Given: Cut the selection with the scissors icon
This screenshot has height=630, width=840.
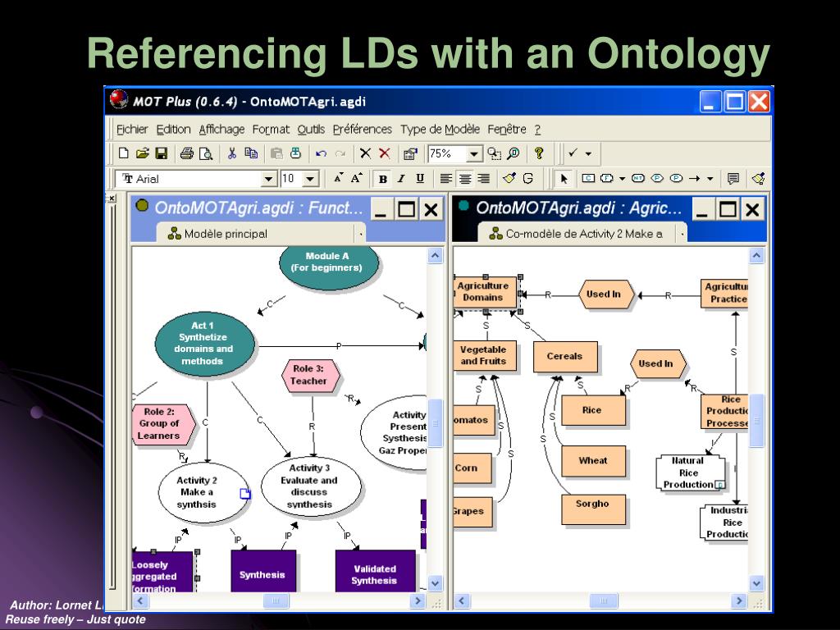Looking at the screenshot, I should [x=231, y=153].
